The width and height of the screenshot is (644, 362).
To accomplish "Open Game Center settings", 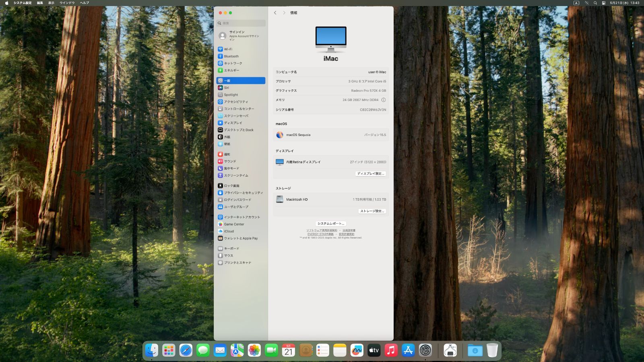I will (234, 224).
